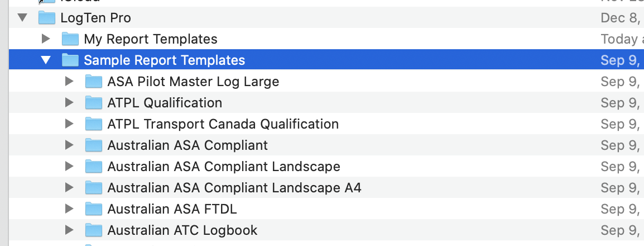Click the Australian ASA FTDL folder icon
This screenshot has height=246, width=644.
coord(94,209)
